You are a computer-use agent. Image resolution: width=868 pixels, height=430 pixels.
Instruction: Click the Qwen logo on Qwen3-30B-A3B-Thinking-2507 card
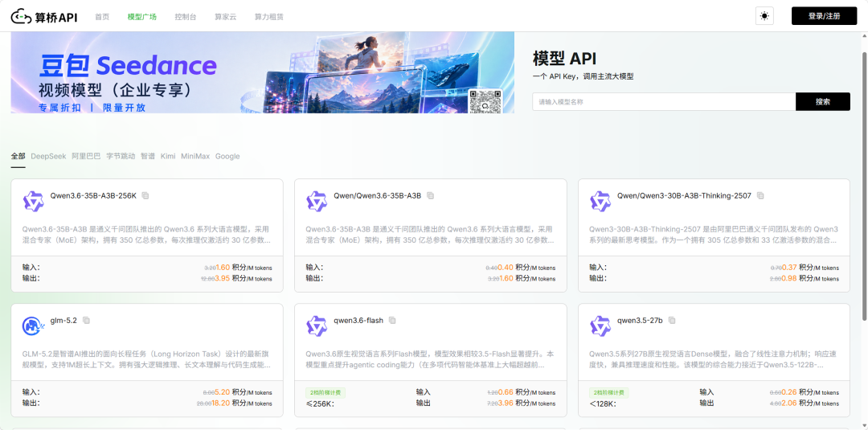[600, 202]
